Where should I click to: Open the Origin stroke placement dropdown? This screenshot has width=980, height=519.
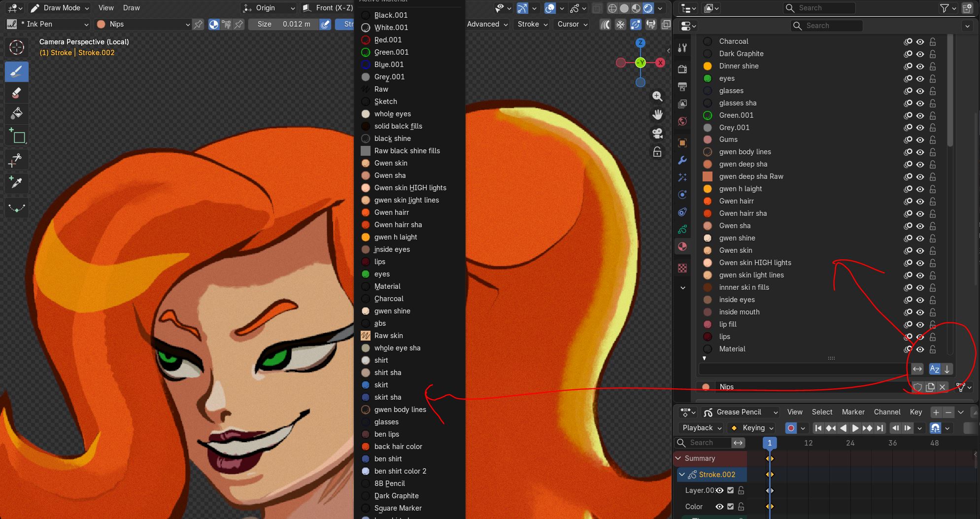[x=269, y=8]
